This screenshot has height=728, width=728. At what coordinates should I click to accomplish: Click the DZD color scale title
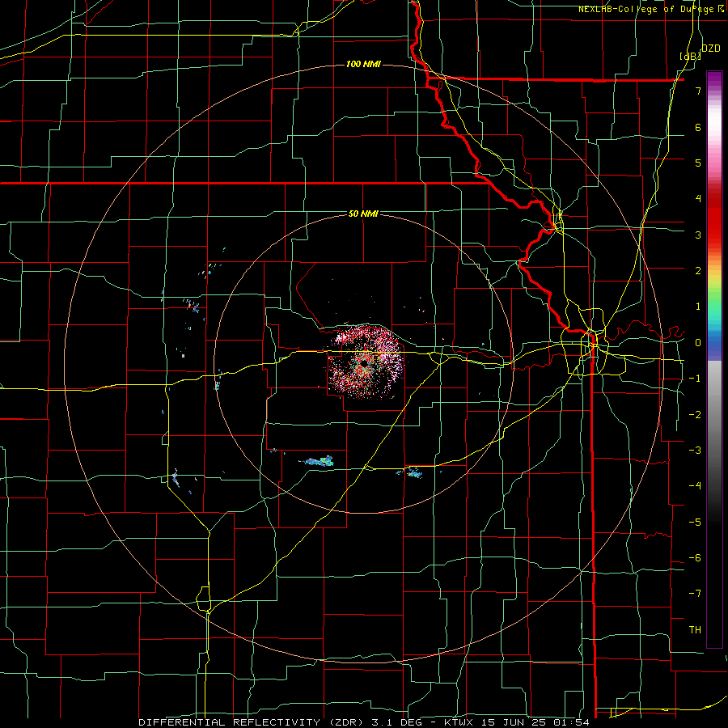pos(710,48)
